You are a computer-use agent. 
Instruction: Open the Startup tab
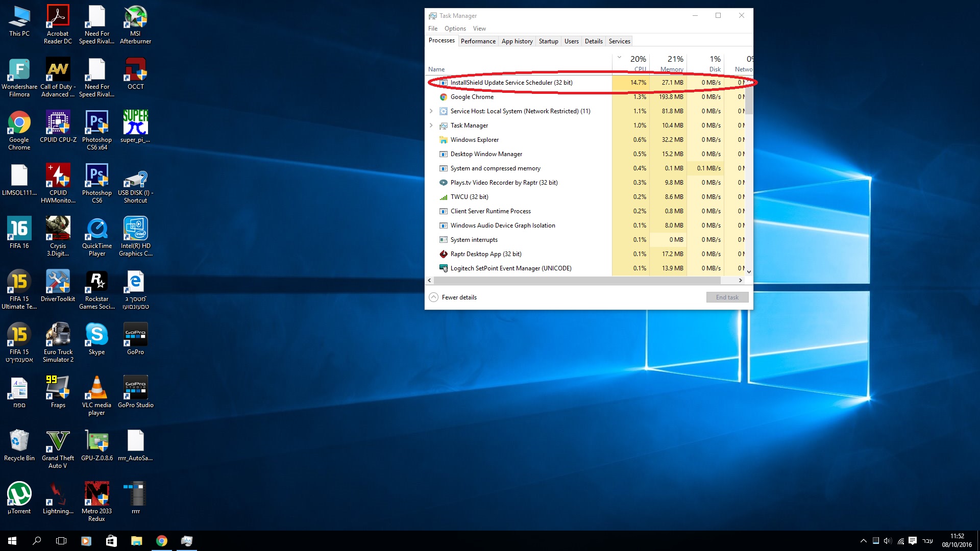tap(548, 41)
